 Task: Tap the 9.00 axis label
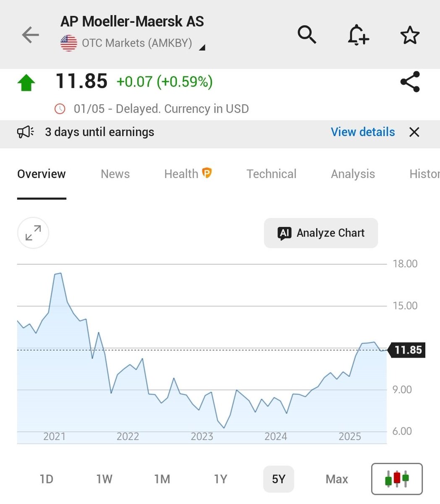pos(402,390)
